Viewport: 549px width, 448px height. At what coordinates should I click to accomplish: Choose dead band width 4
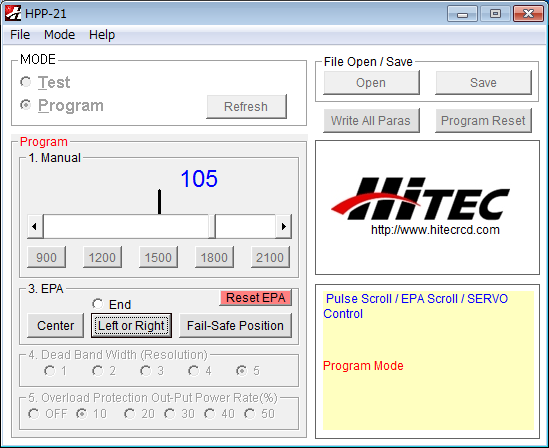coord(193,370)
